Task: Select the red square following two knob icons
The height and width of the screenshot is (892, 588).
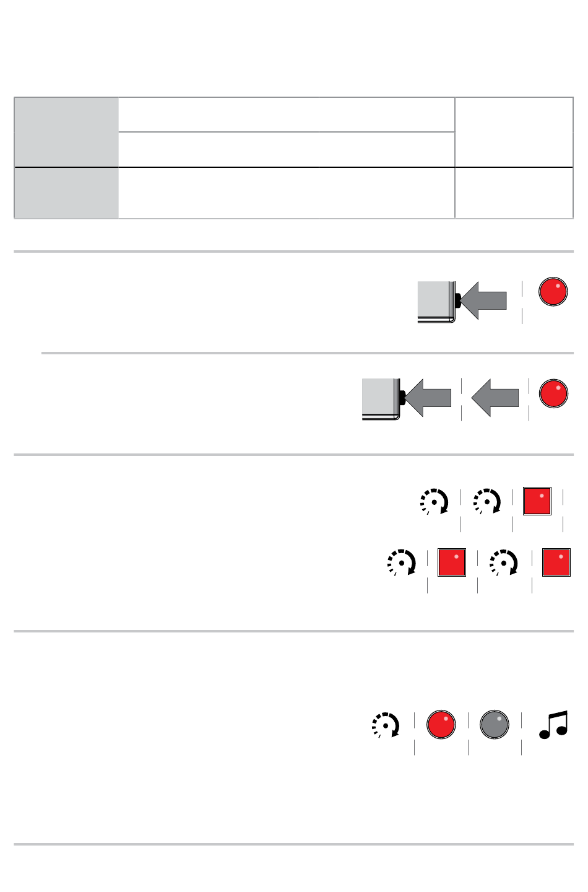Action: click(537, 501)
